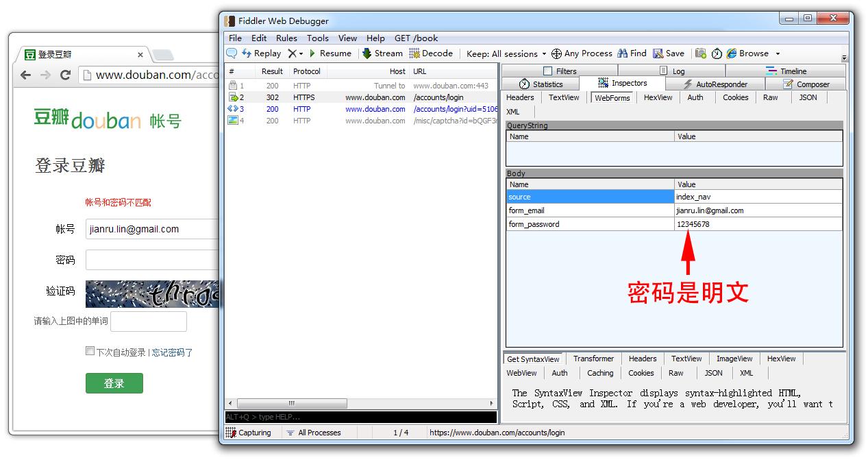Click All Processes filter in status bar
868x460 pixels.
(314, 433)
